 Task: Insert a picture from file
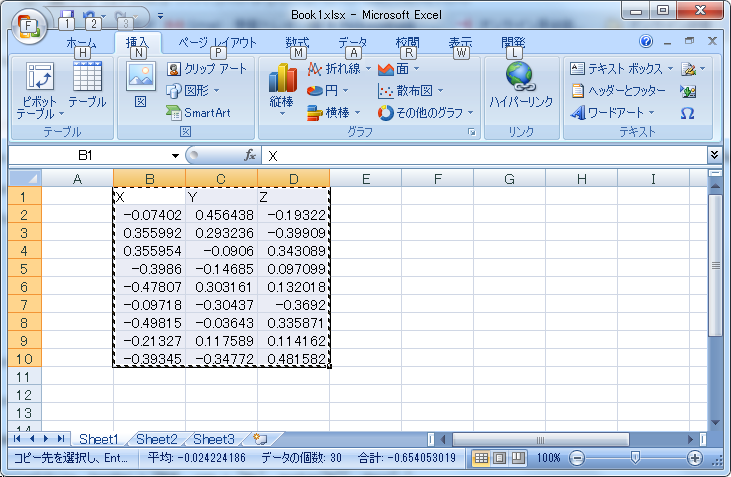pyautogui.click(x=140, y=85)
